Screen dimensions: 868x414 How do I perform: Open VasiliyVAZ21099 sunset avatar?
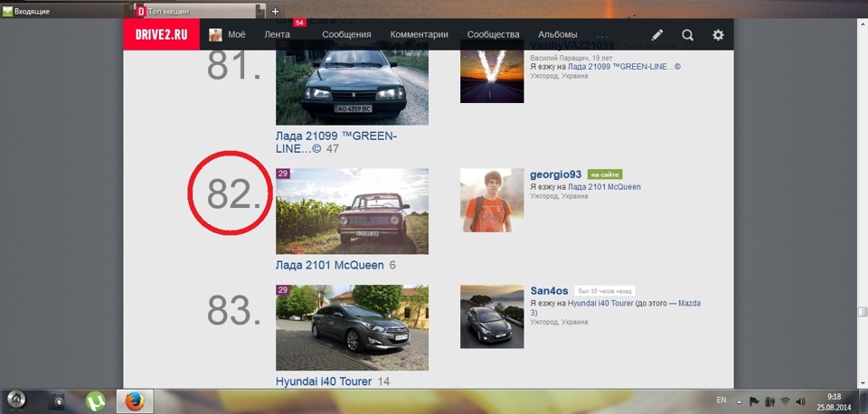[492, 71]
